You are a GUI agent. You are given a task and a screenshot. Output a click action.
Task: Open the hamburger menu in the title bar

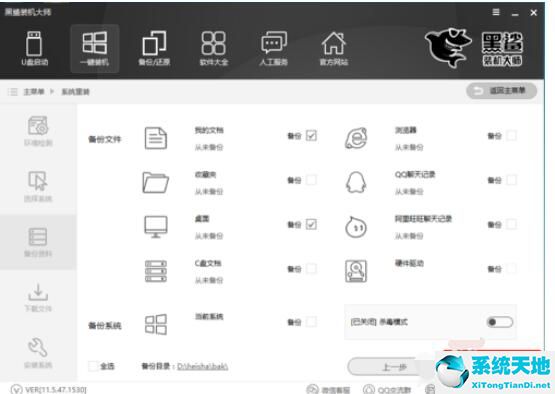tap(496, 12)
